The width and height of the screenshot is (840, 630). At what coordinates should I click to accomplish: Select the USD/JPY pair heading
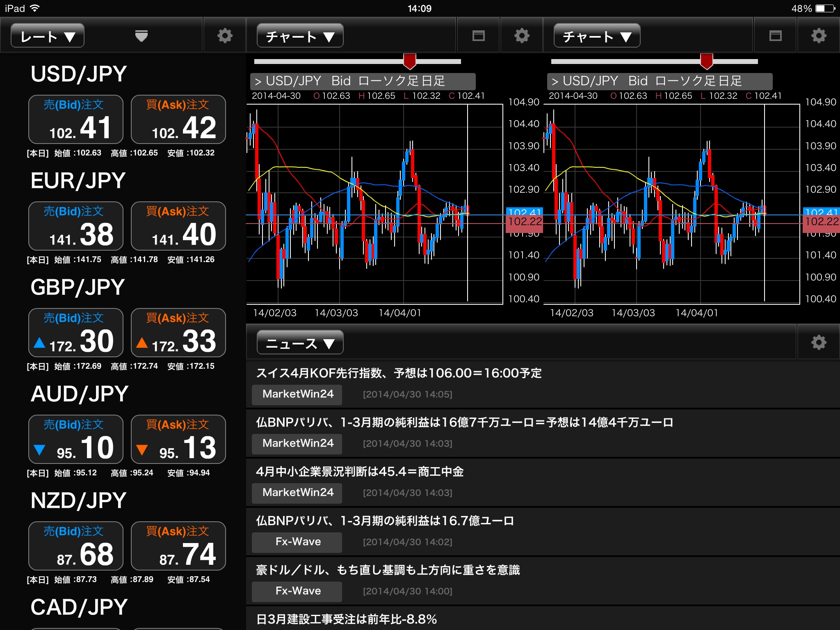coord(79,74)
